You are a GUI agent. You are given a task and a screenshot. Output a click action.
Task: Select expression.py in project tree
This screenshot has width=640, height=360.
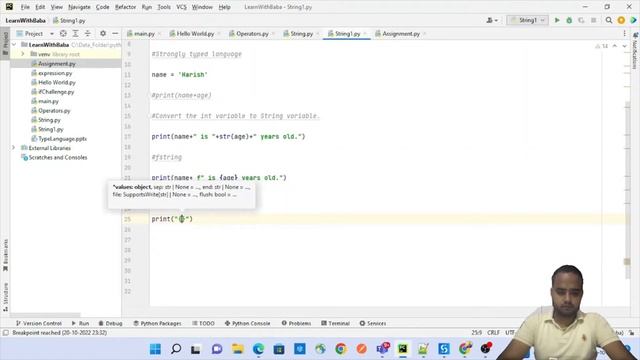coord(55,73)
